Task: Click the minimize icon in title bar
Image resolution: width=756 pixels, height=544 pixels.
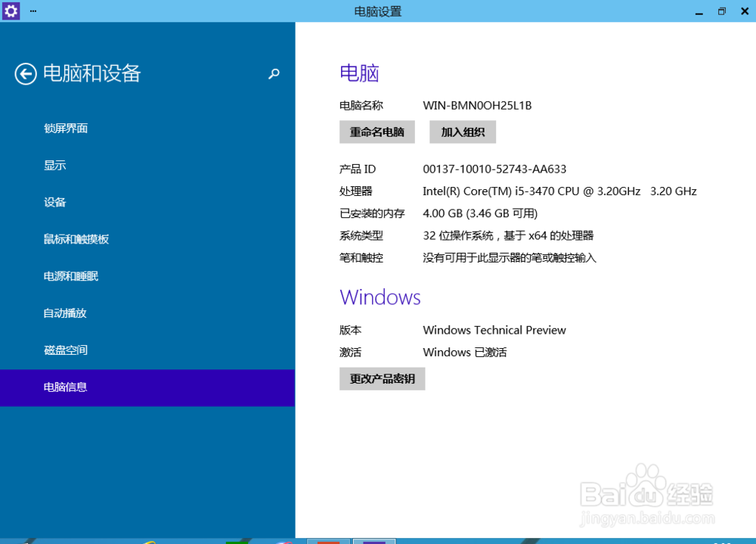Action: point(699,11)
